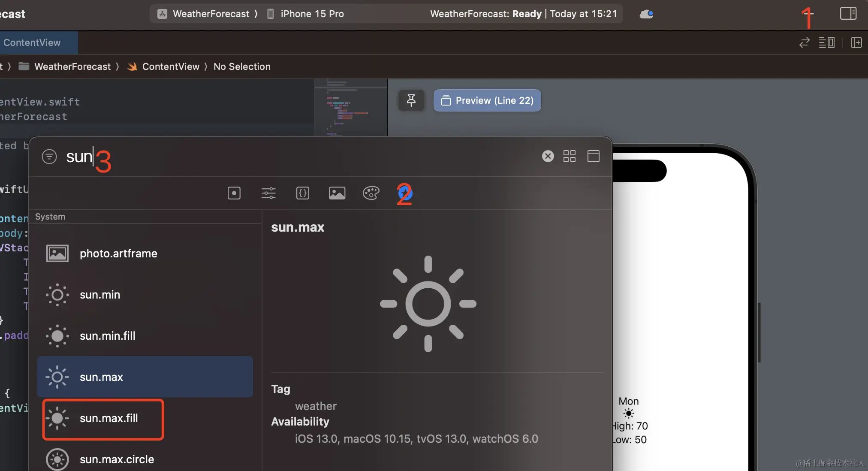Open the Symbols library tab

405,193
